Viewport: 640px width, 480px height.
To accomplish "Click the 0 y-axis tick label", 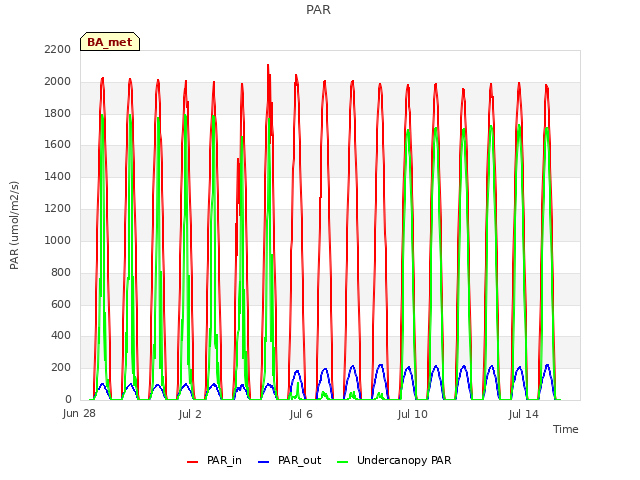I will 68,399.
